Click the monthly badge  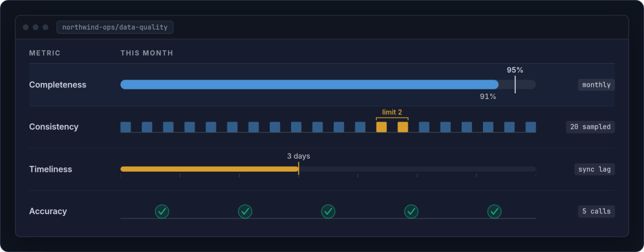tap(596, 85)
